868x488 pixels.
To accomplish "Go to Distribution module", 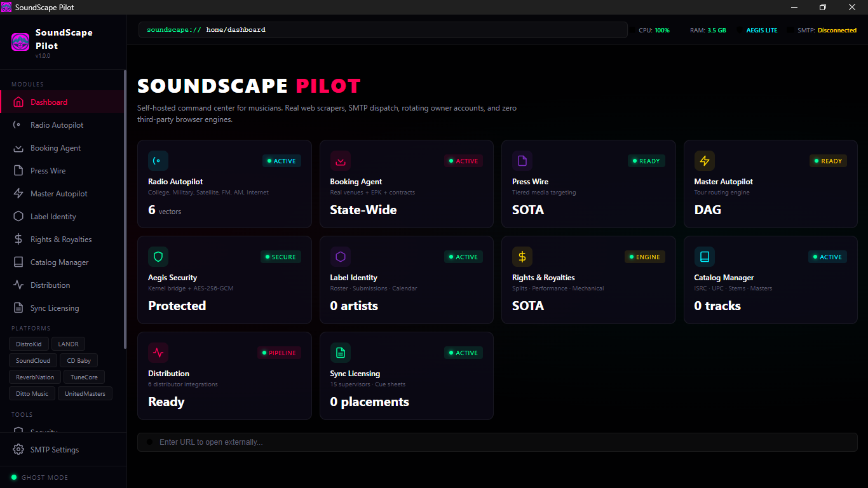I will [62, 285].
